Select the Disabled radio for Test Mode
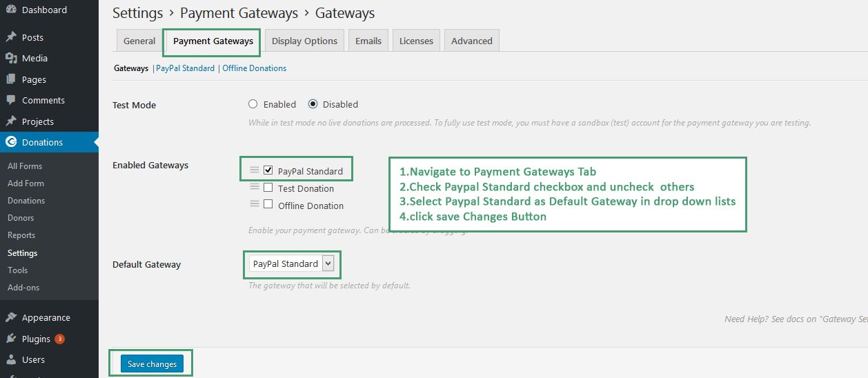Viewport: 868px width, 378px height. [313, 104]
